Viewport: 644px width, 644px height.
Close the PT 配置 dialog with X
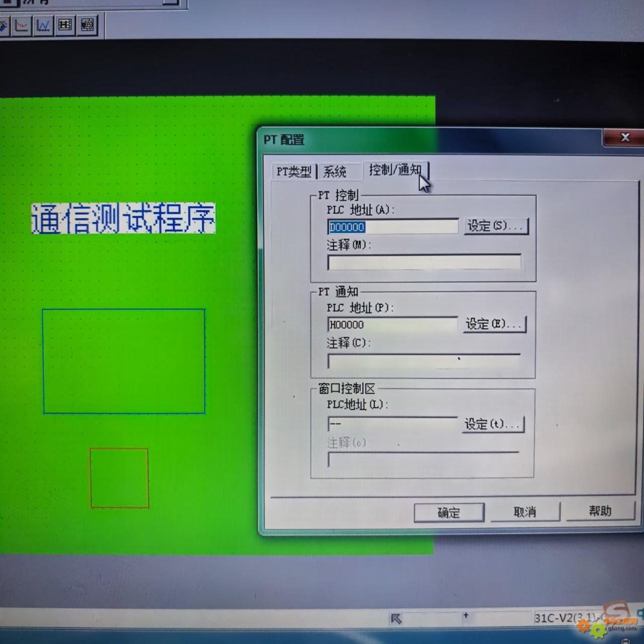pyautogui.click(x=625, y=137)
